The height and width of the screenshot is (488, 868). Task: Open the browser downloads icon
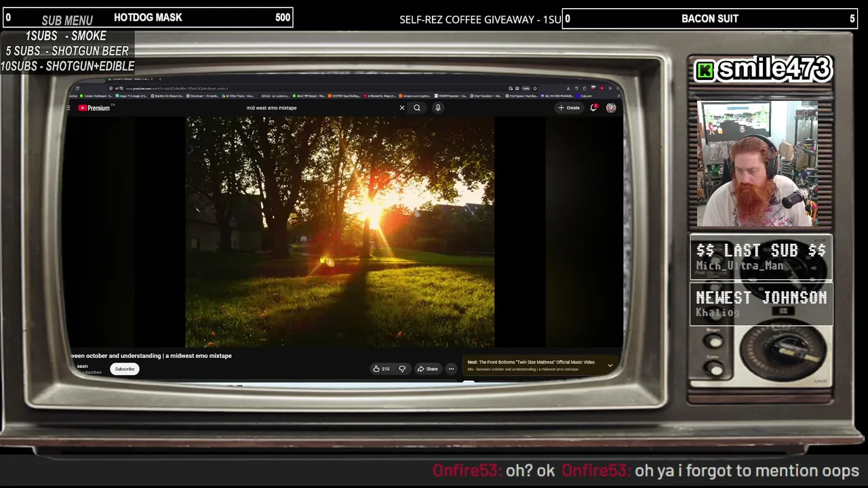click(x=568, y=88)
